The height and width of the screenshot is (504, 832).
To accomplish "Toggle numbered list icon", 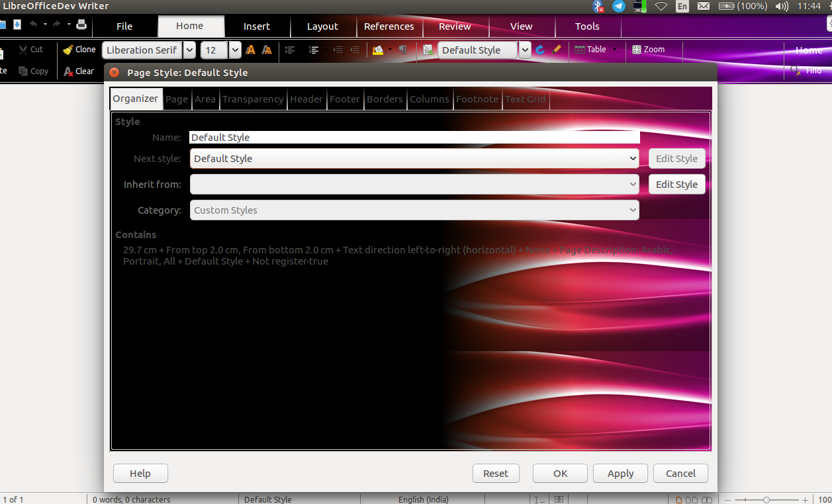I will (x=314, y=50).
